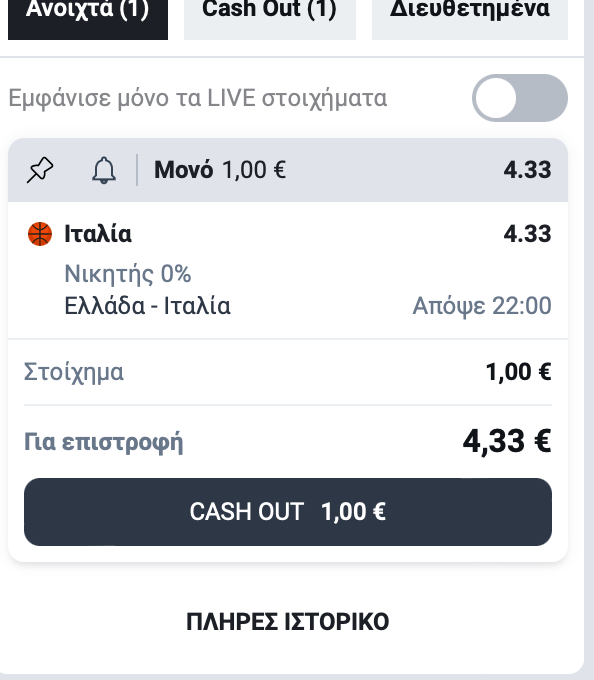Viewport: 594px width, 680px height.
Task: Click the Νικητής 0% market label
Action: [127, 274]
